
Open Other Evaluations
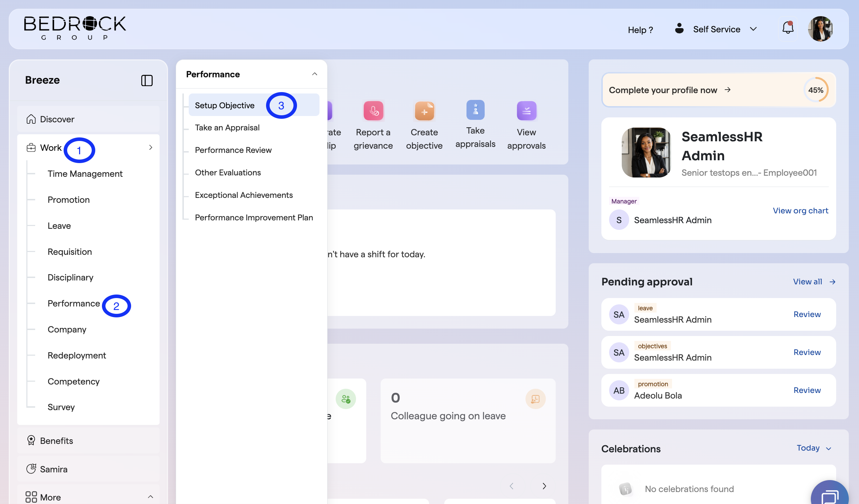(x=228, y=173)
